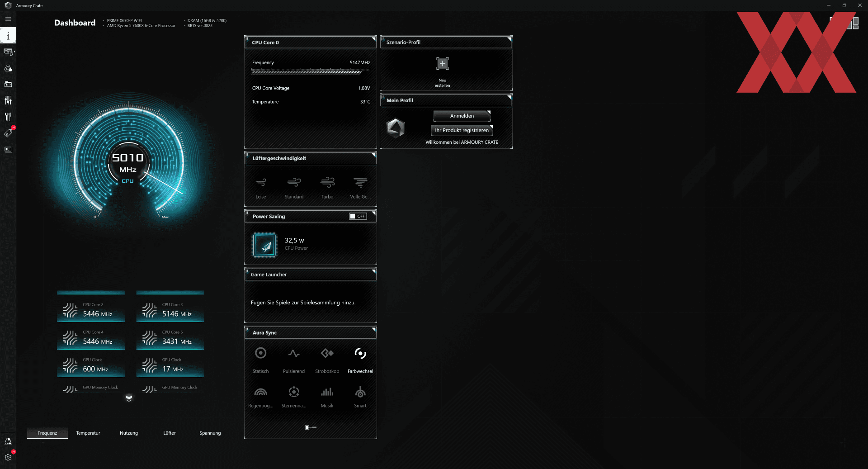Screen dimensions: 868x469
Task: Click the CPU Core 0 'Temperature' row label
Action: pos(265,102)
